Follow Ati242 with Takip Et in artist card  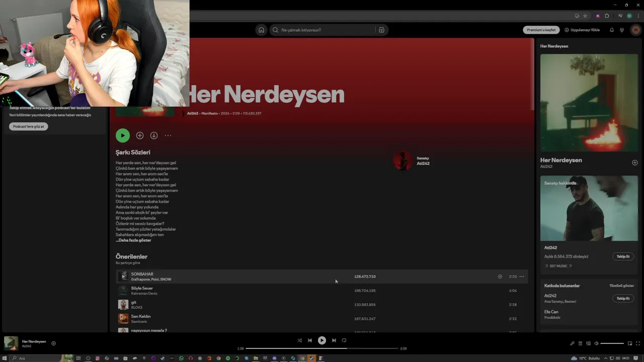click(x=623, y=256)
